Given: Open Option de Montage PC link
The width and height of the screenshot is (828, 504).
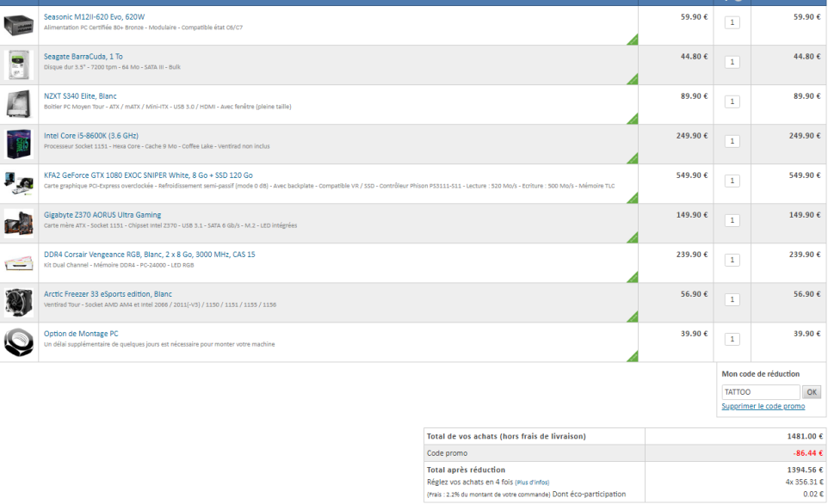Looking at the screenshot, I should tap(81, 334).
